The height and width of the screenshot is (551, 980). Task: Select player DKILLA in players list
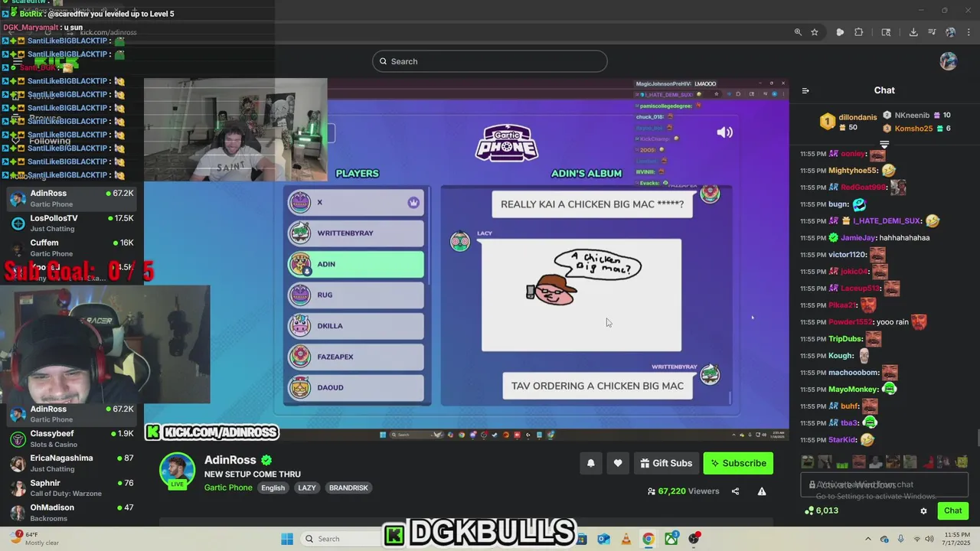[355, 326]
